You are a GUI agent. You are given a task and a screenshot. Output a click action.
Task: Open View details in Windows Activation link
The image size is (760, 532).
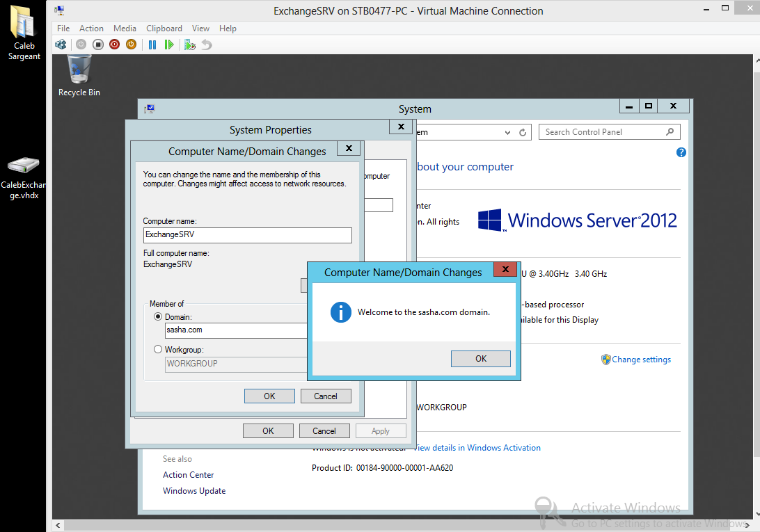coord(477,448)
